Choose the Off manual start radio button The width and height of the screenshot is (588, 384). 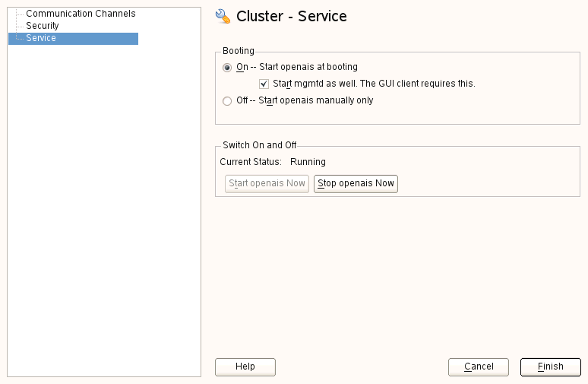coord(227,100)
